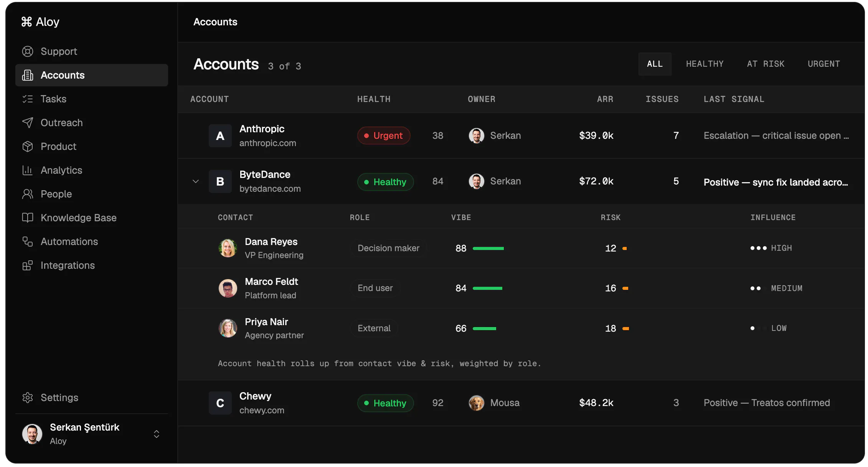Click the Aloy command logo icon
This screenshot has height=467, width=868.
point(26,22)
